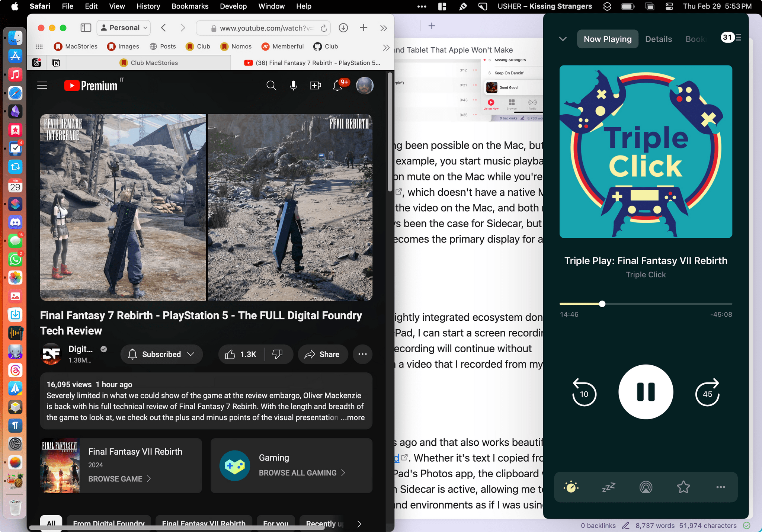The width and height of the screenshot is (762, 532).
Task: Open the Nomos bookmark
Action: (236, 47)
